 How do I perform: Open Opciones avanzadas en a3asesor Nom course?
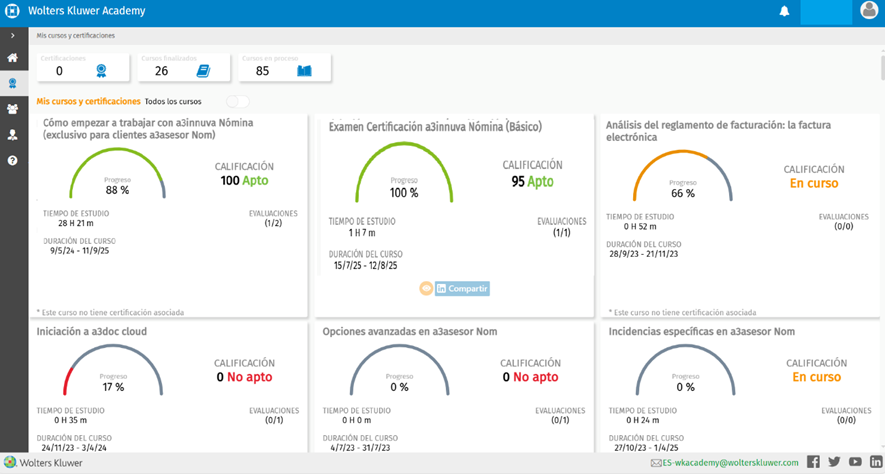pyautogui.click(x=410, y=332)
